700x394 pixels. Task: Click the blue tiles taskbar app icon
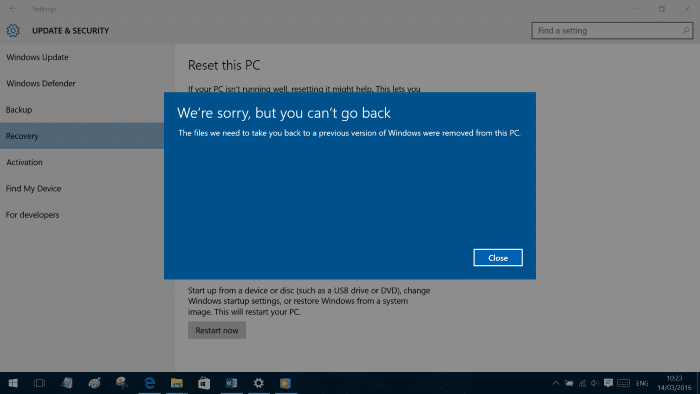click(x=231, y=383)
